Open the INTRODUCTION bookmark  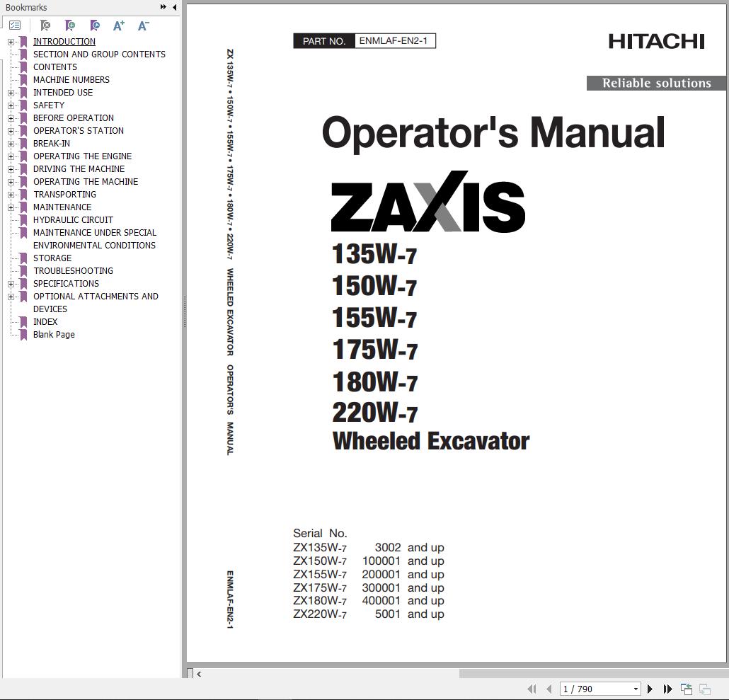64,41
